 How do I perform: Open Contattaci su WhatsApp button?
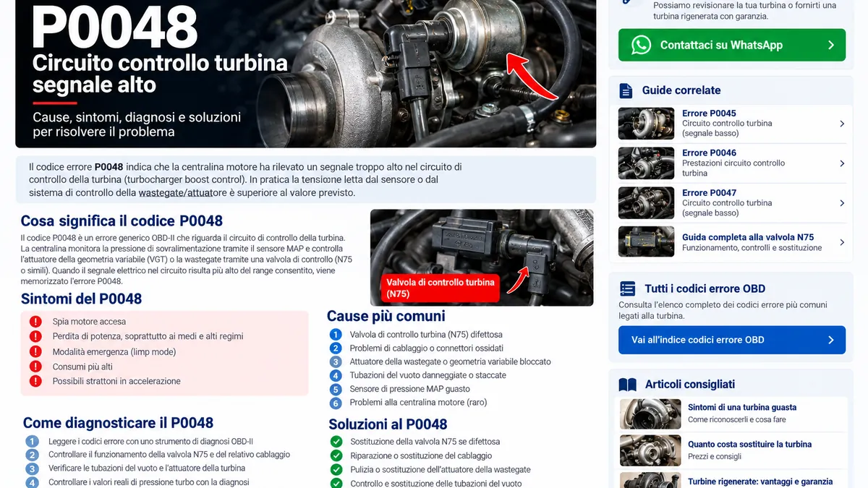pos(731,45)
